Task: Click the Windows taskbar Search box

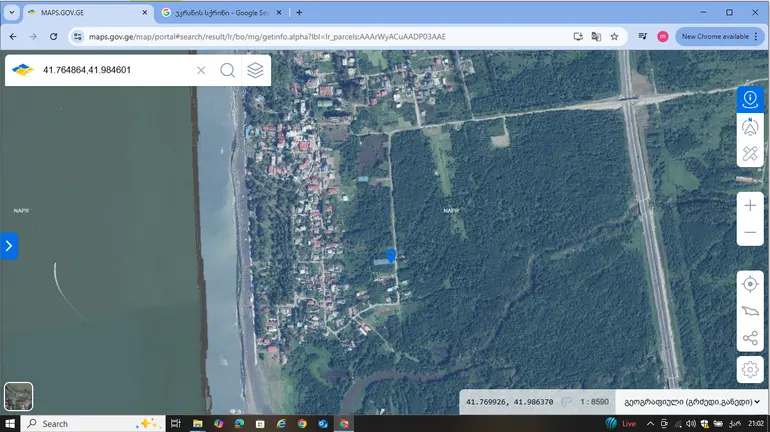Action: click(92, 424)
